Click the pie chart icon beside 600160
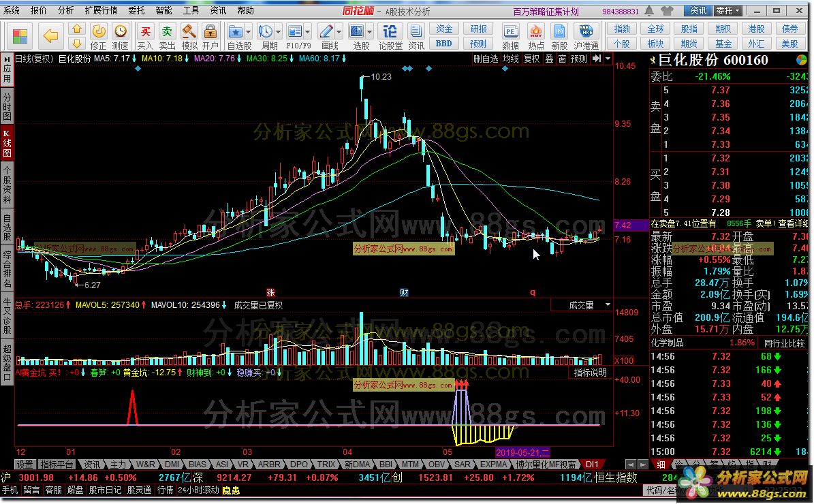The image size is (814, 504). (x=802, y=60)
